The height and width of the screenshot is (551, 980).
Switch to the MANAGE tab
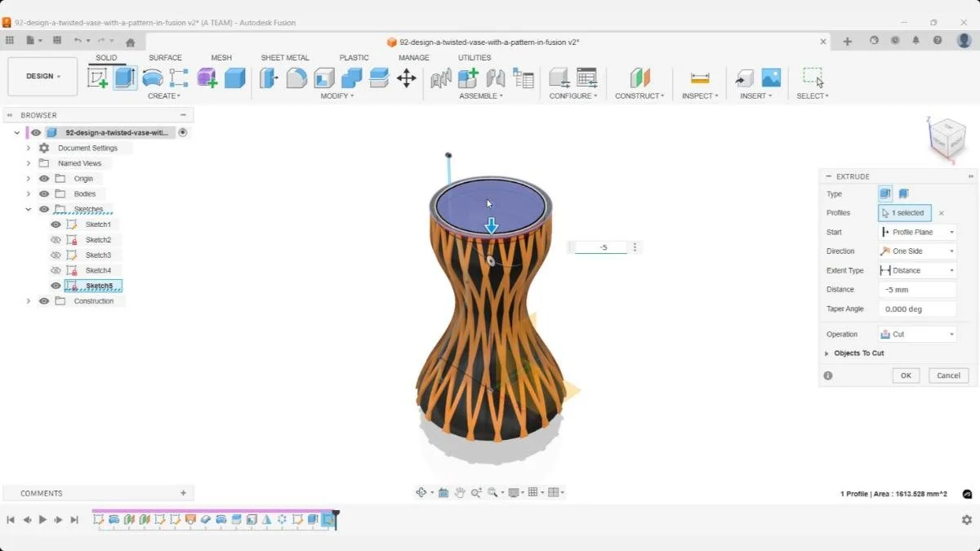414,58
